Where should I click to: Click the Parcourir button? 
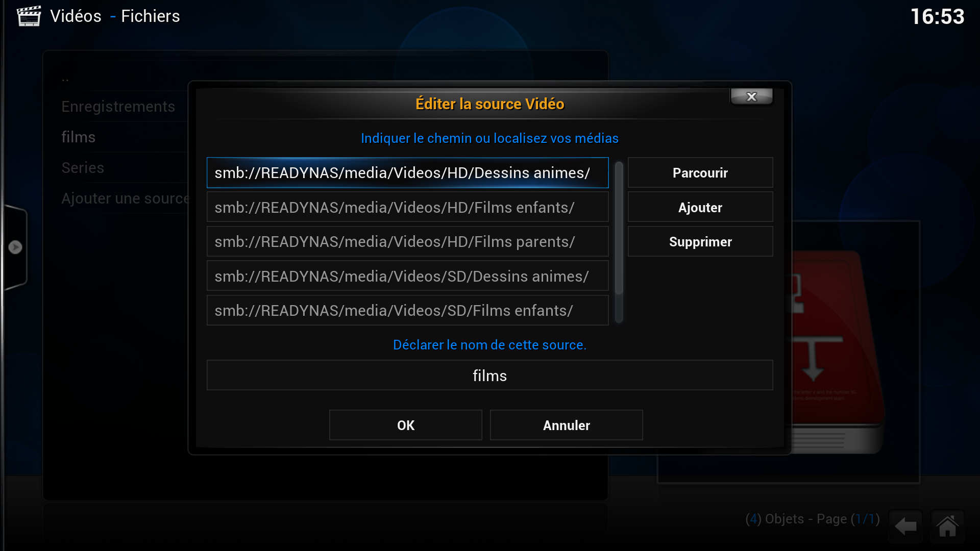click(700, 173)
